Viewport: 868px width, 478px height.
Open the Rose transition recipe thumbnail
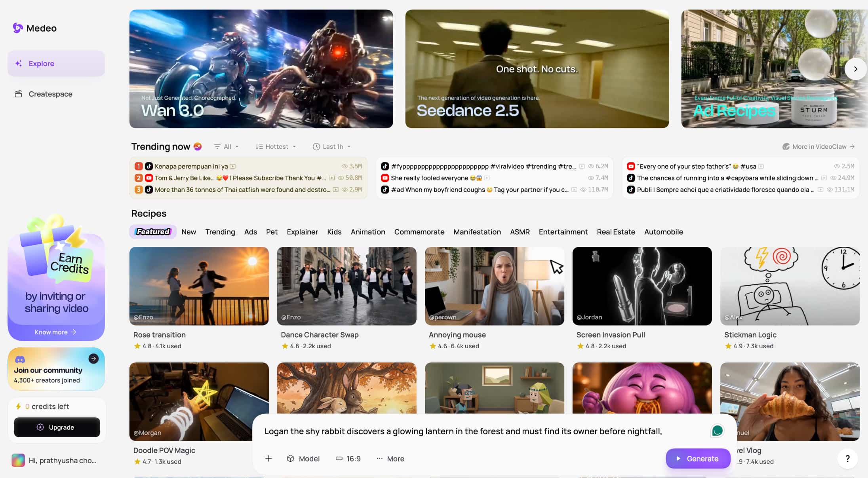click(x=199, y=286)
